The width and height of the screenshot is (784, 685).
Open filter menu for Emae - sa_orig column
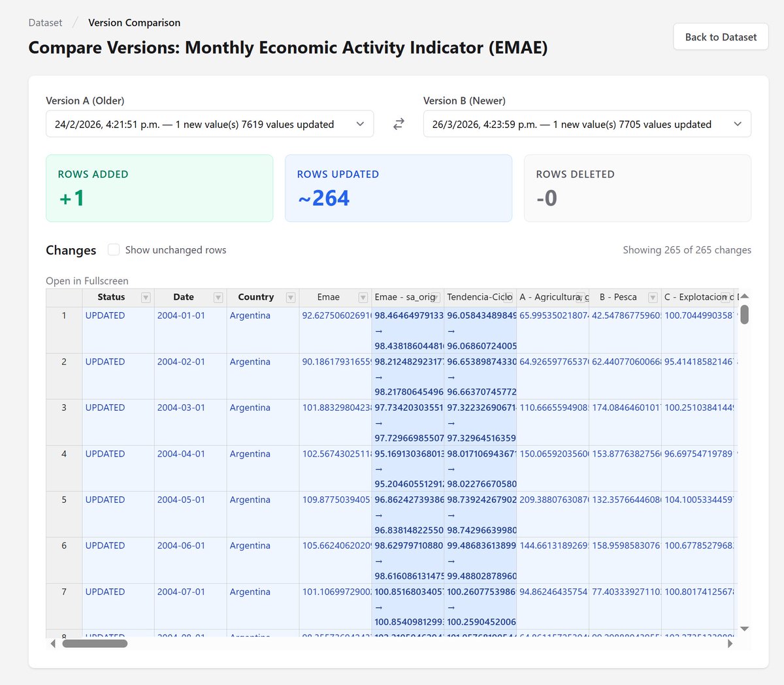(x=435, y=298)
